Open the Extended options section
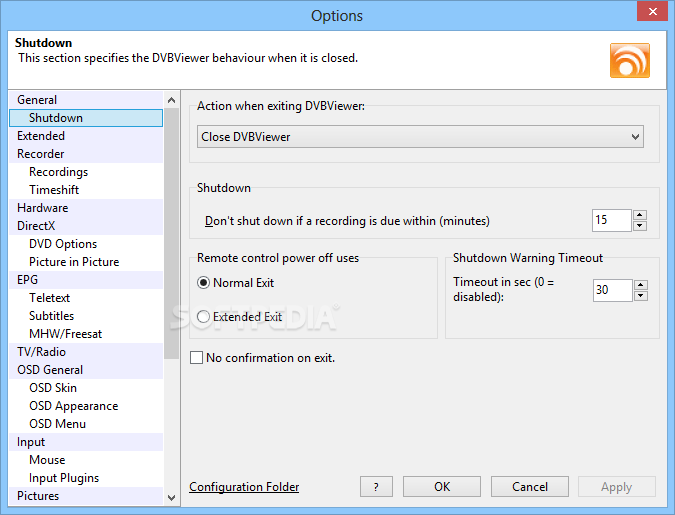The image size is (675, 515). tap(86, 136)
